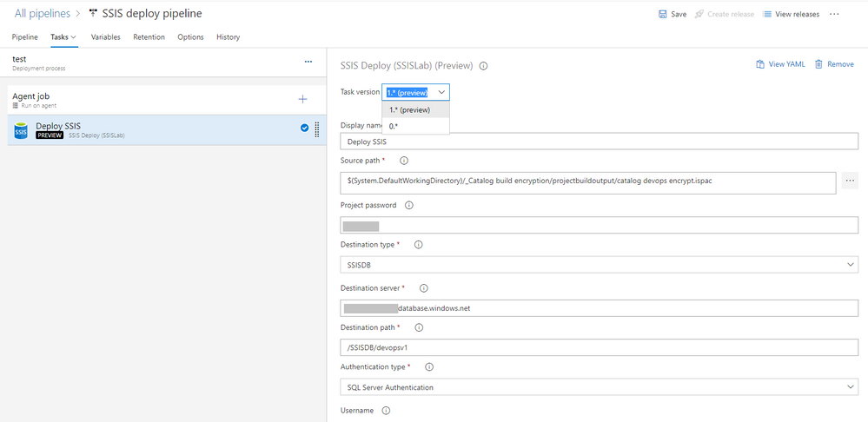Click the Destination server field

599,308
